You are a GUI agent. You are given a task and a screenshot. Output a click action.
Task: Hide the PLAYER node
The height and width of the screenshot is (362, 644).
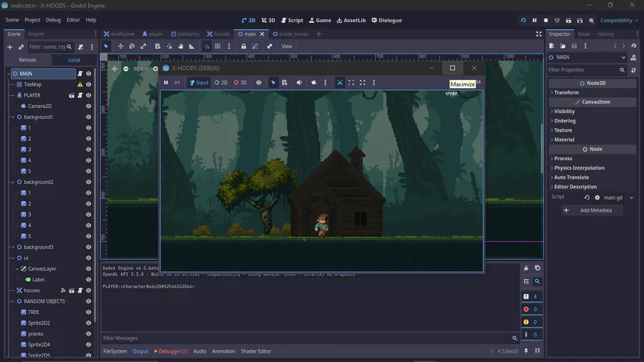coord(88,95)
